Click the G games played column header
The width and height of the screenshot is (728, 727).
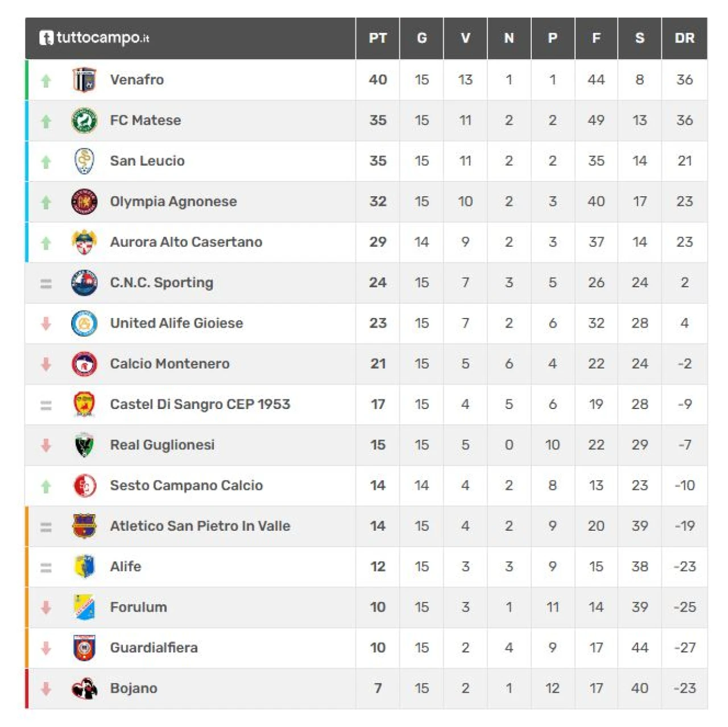tap(421, 38)
